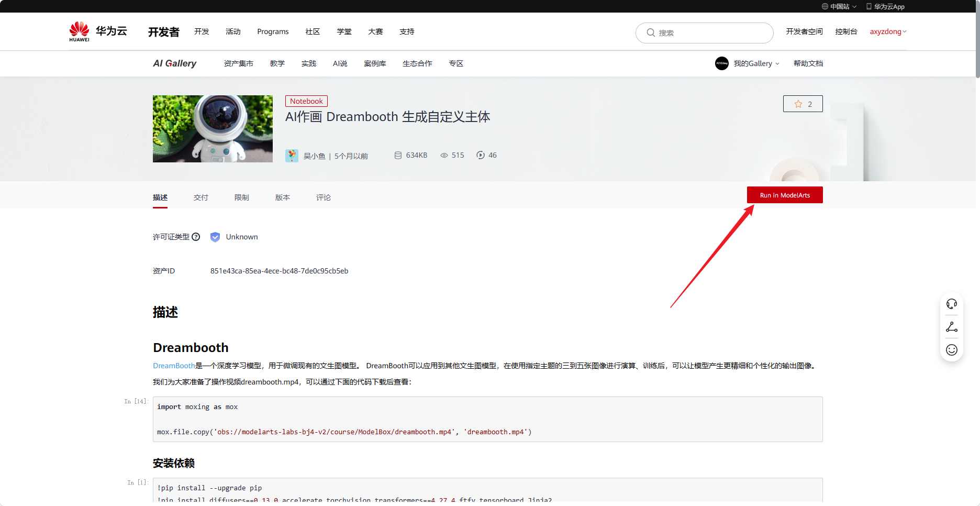Open 资产集市 in AI Gallery nav

click(x=239, y=63)
